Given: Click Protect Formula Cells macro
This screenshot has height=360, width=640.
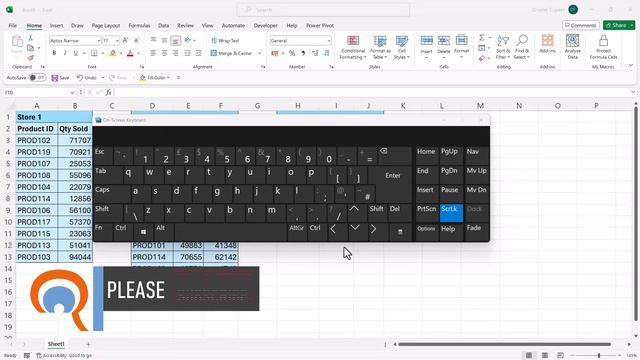Looking at the screenshot, I should pyautogui.click(x=603, y=47).
